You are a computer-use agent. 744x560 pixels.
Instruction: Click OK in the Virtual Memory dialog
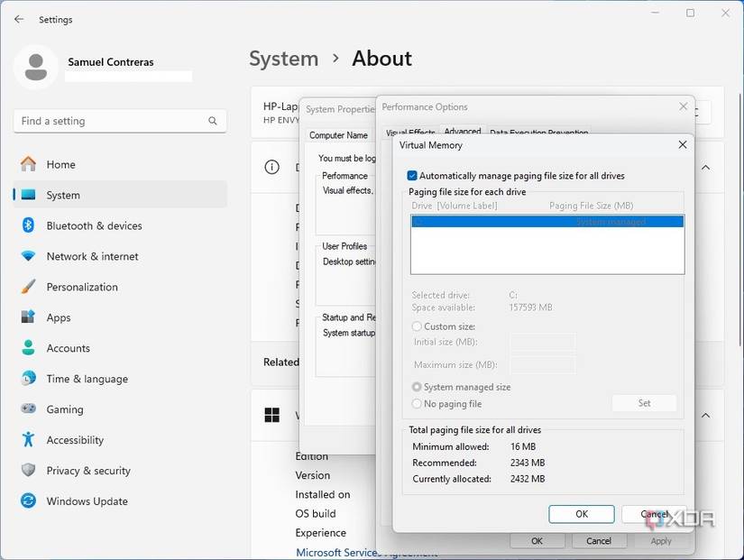581,514
